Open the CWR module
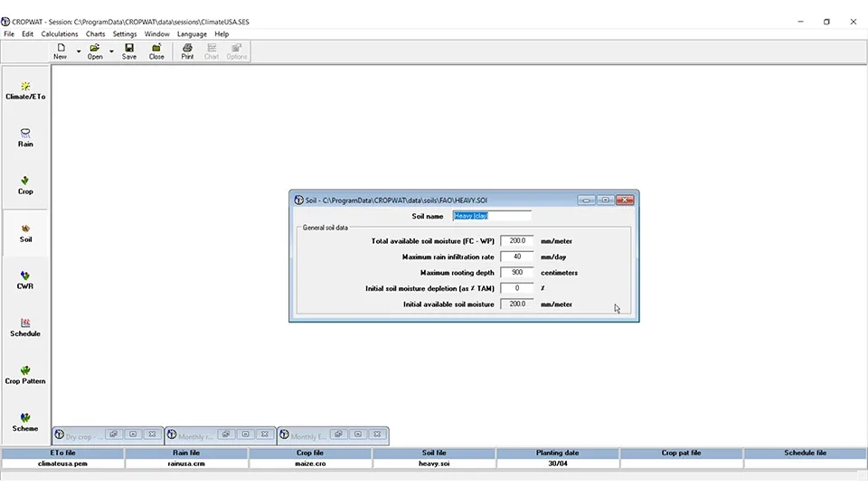Viewport: 868px width, 495px height. (25, 280)
